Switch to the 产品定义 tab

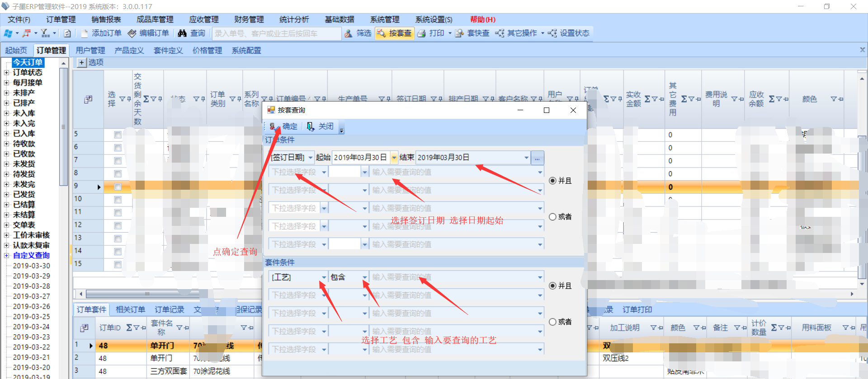[x=129, y=51]
